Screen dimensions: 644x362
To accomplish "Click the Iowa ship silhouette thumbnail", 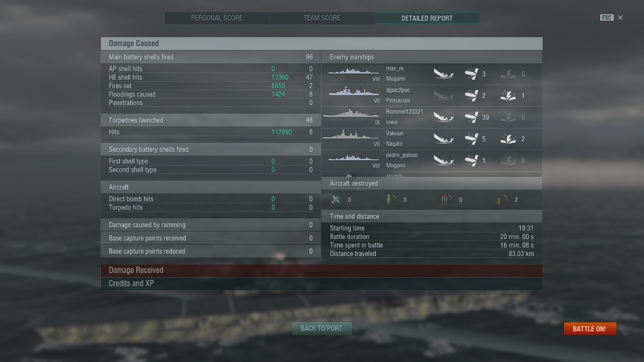I will 351,115.
